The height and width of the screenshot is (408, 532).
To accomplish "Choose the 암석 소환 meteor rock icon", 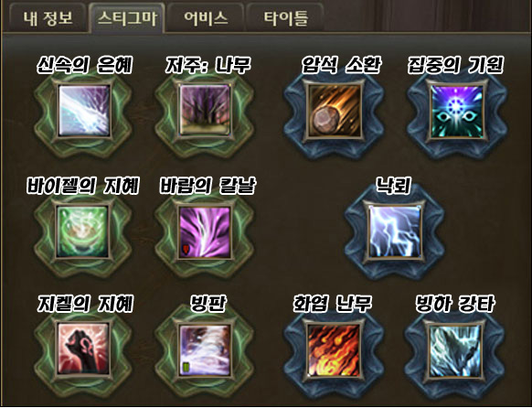I will (x=335, y=111).
